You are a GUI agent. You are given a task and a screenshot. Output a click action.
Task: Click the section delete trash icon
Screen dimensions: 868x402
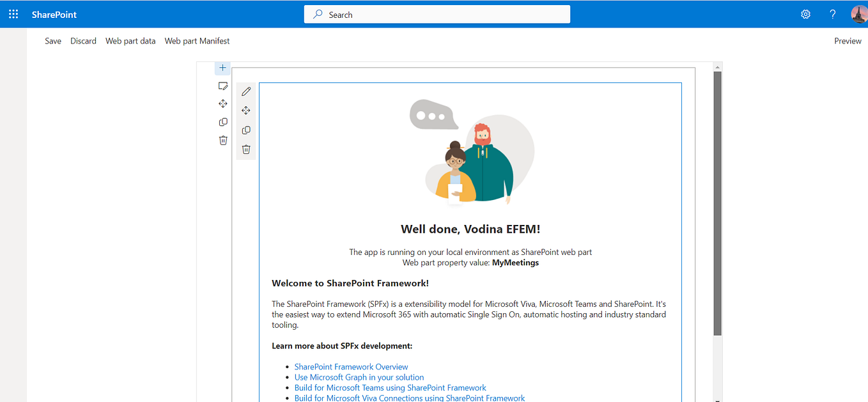[x=223, y=140]
